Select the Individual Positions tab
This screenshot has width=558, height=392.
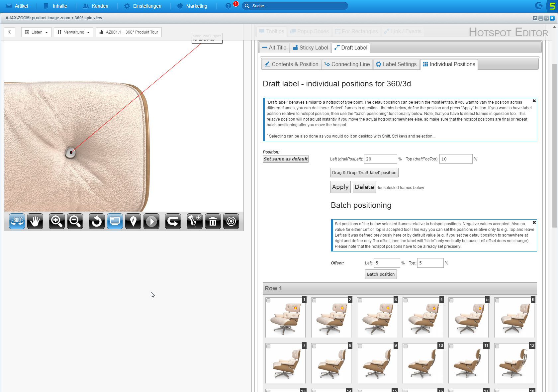click(449, 64)
